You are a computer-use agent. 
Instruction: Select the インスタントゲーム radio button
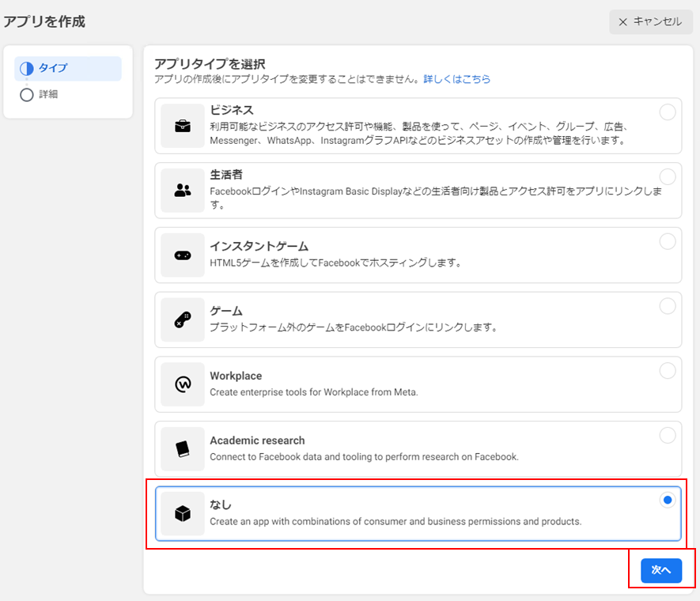[668, 241]
